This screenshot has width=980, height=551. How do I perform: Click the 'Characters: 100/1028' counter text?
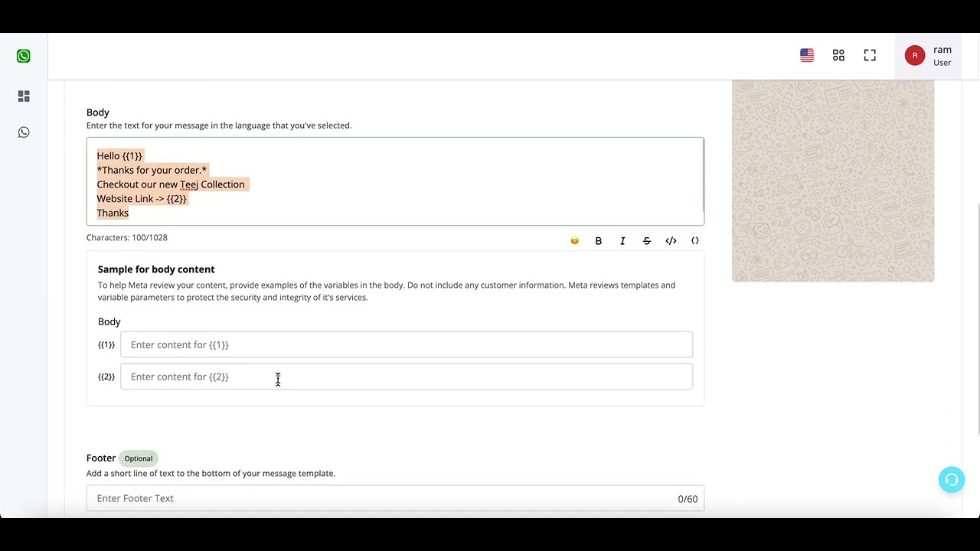pos(127,237)
